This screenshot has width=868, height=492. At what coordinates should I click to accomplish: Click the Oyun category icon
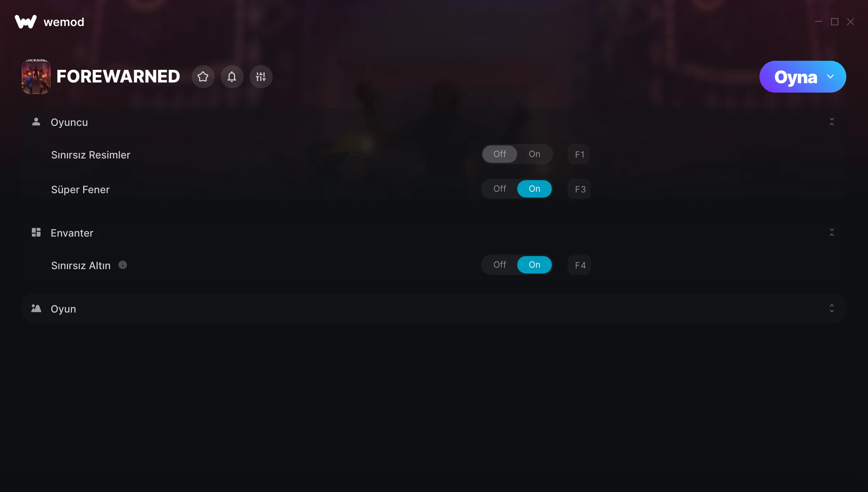click(x=36, y=308)
